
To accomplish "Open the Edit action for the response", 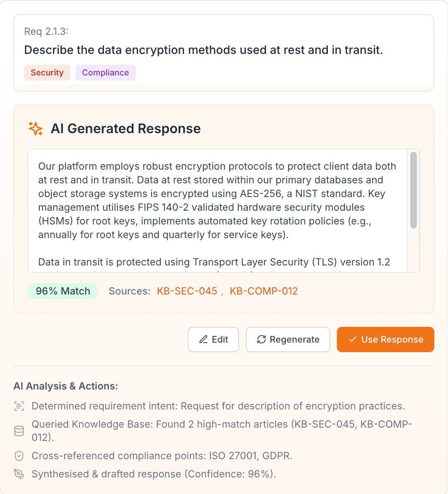I will point(213,339).
